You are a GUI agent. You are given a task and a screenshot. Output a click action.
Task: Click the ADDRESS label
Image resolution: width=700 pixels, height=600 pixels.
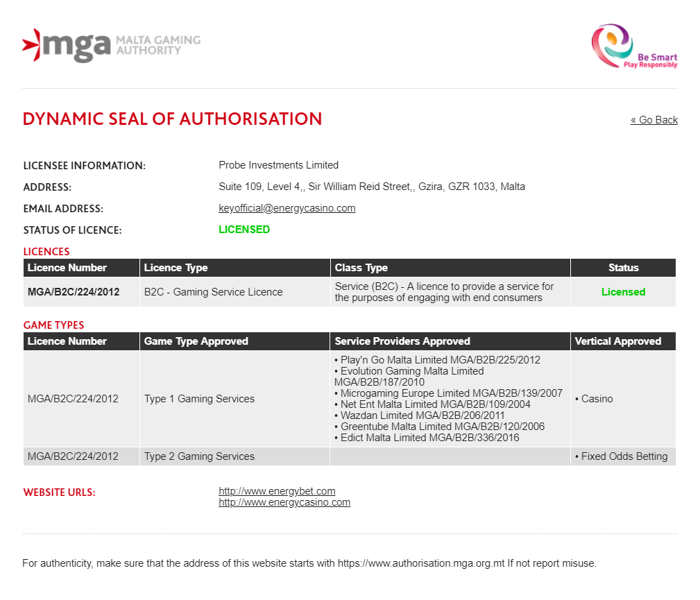(47, 187)
